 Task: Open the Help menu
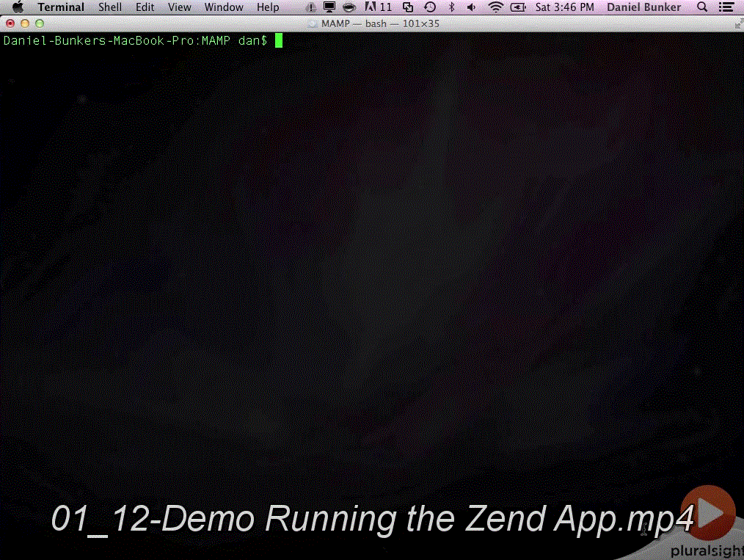[268, 7]
